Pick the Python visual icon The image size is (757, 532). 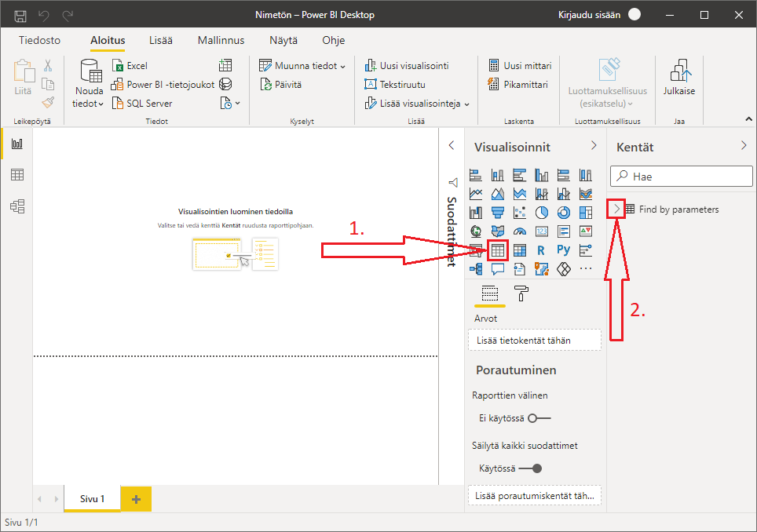tap(563, 250)
